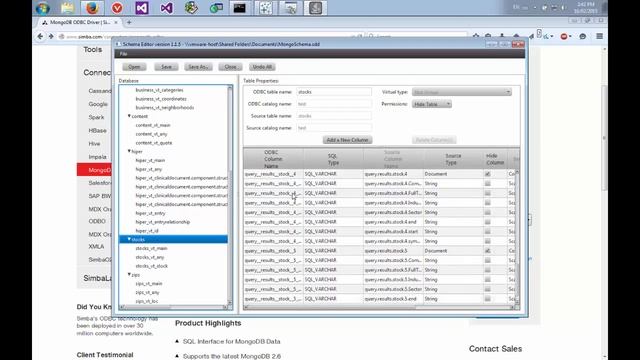640x360 pixels.
Task: Uncheck Hide Column for query.results.stock.4 Document row
Action: click(488, 174)
